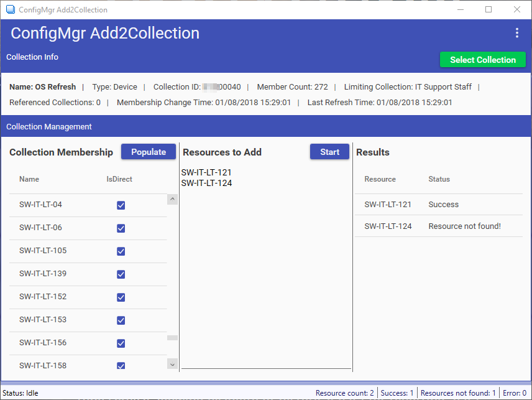Select SW-IT-LT-04 in membership list
Image resolution: width=532 pixels, height=400 pixels.
[x=88, y=205]
